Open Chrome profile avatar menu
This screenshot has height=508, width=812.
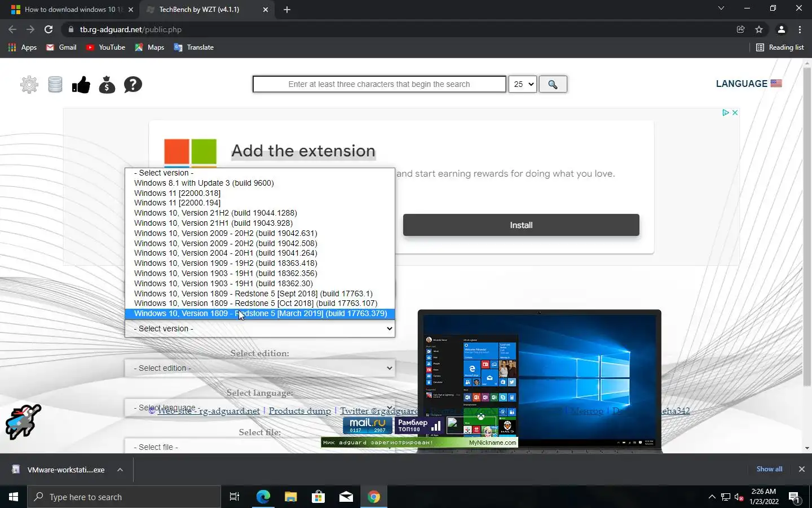(x=782, y=29)
